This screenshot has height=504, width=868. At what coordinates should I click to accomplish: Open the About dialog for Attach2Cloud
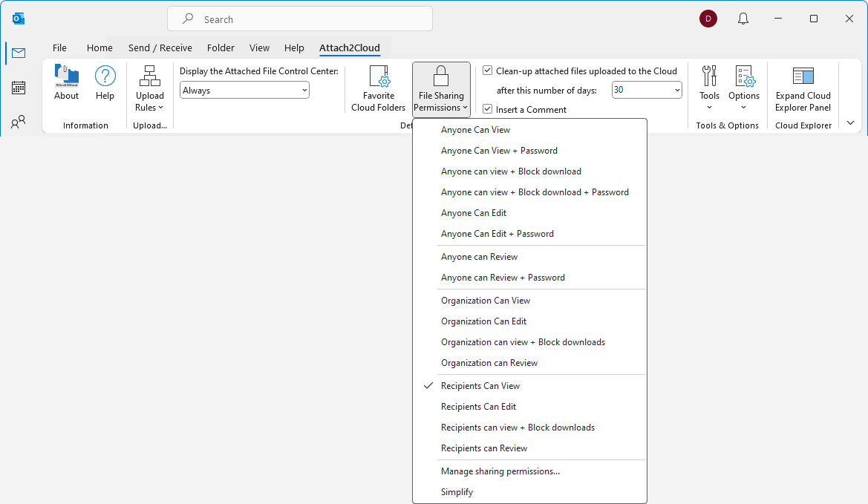(x=66, y=83)
